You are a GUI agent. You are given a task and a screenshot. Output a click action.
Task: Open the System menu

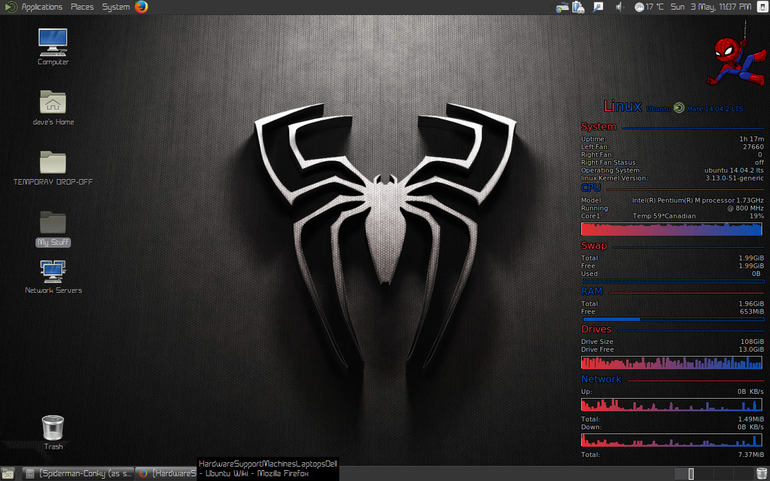[116, 7]
